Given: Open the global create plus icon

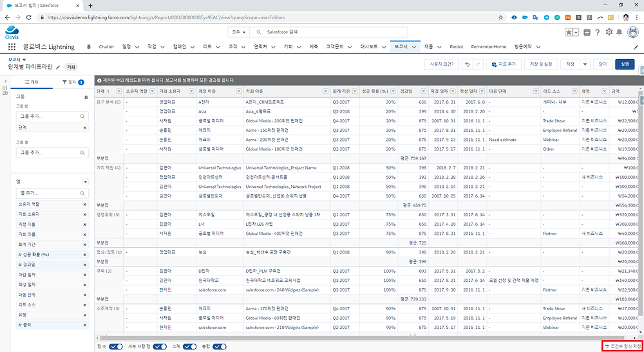Looking at the screenshot, I should (x=587, y=32).
